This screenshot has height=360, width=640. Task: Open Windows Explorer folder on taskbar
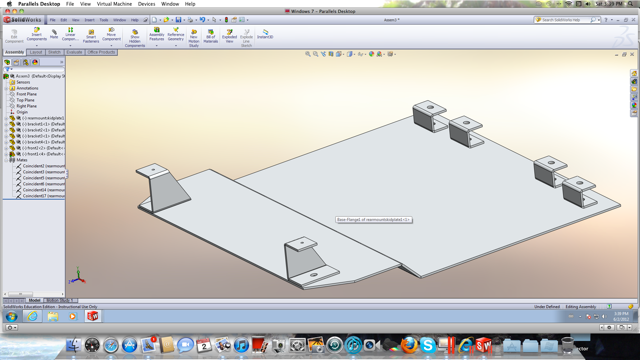tap(53, 316)
